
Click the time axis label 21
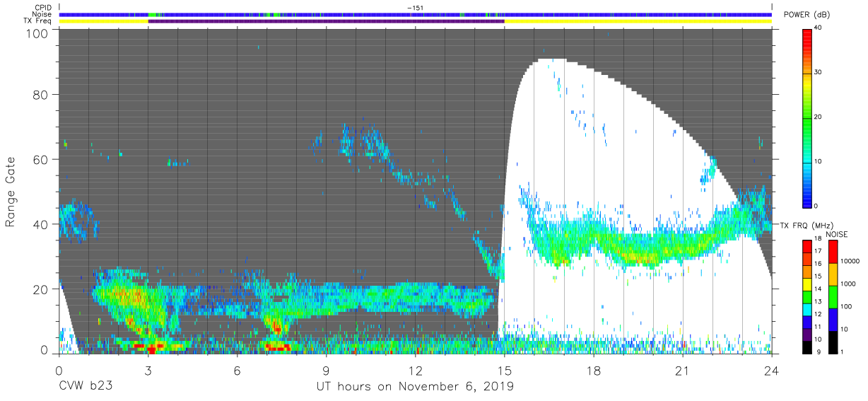[682, 370]
